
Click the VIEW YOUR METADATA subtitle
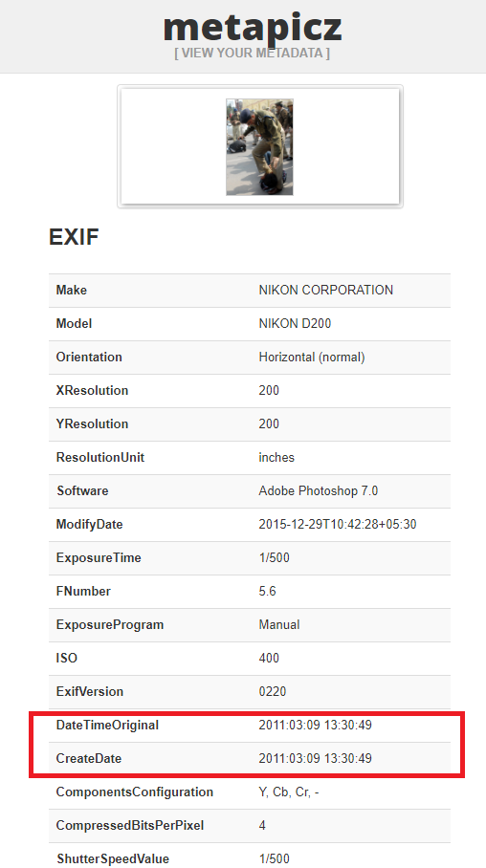[x=253, y=54]
